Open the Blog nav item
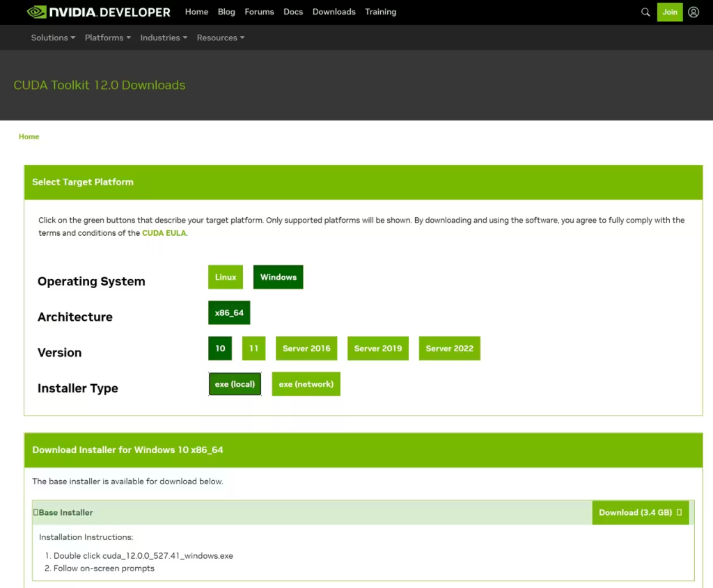Screen dimensions: 713x588 point(226,12)
